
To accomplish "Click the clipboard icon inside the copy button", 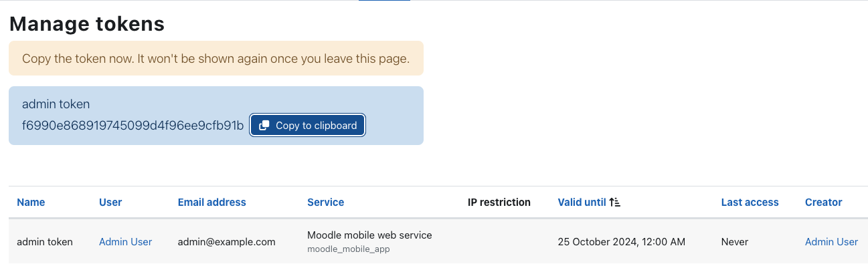I will click(x=264, y=126).
